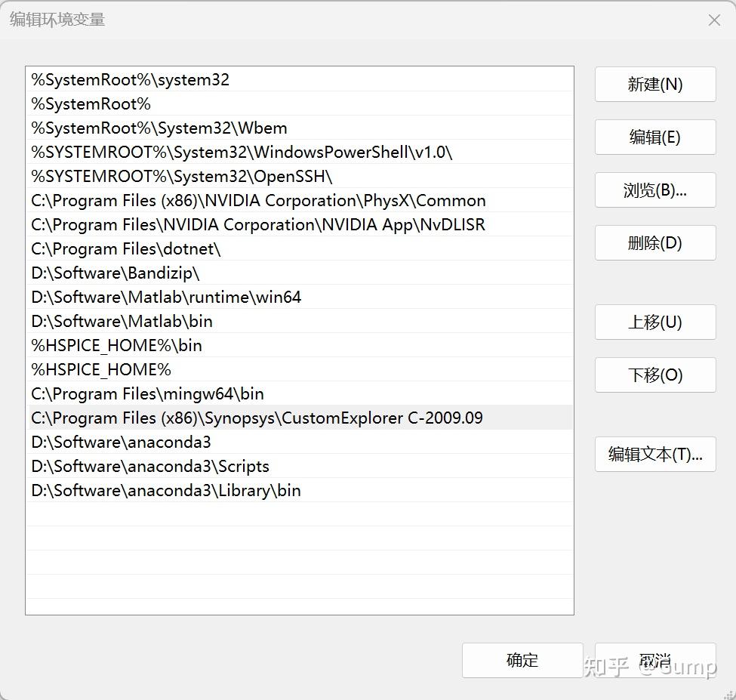This screenshot has width=736, height=700.
Task: Select the anaconda3\Library\bin entry
Action: [300, 491]
